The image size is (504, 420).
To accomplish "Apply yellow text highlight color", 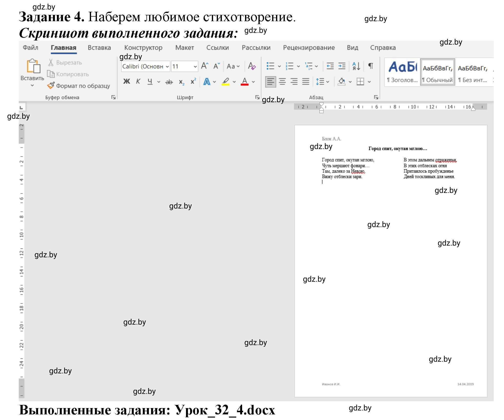I will [x=226, y=81].
